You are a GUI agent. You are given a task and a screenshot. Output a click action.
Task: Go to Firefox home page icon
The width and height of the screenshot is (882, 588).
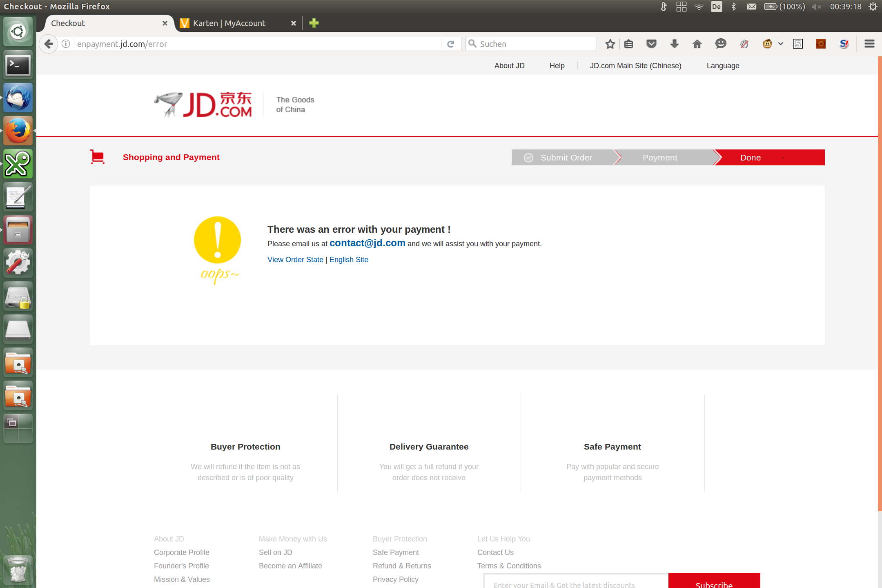click(x=697, y=44)
